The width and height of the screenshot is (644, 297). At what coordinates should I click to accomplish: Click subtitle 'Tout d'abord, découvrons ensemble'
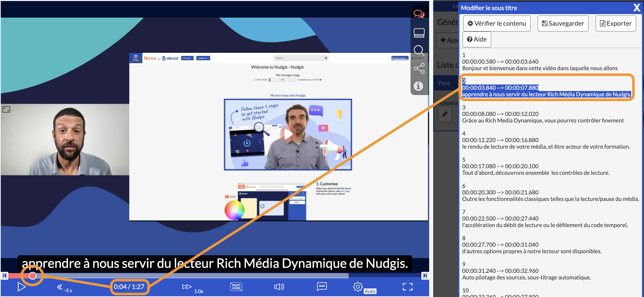point(536,173)
